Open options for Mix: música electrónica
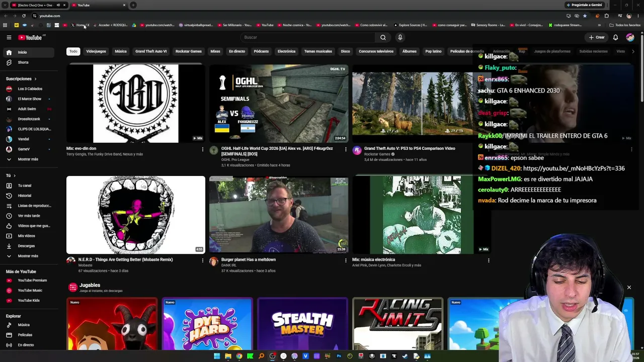 [x=489, y=260]
